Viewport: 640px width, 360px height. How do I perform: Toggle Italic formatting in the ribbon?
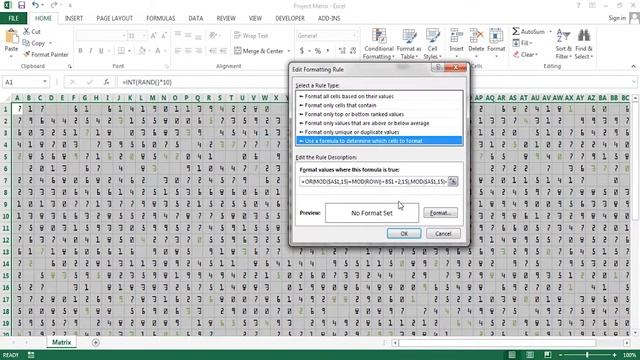[91, 51]
